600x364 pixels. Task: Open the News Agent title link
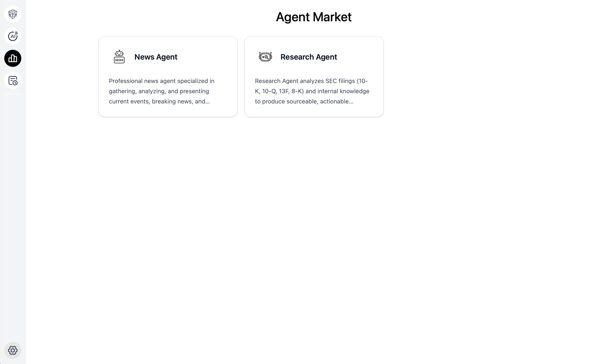click(x=156, y=57)
